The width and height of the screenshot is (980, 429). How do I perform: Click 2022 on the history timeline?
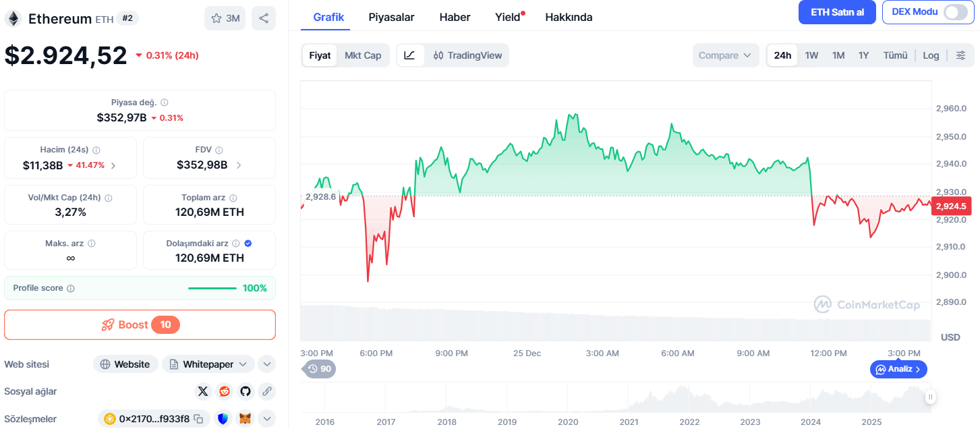tap(689, 422)
